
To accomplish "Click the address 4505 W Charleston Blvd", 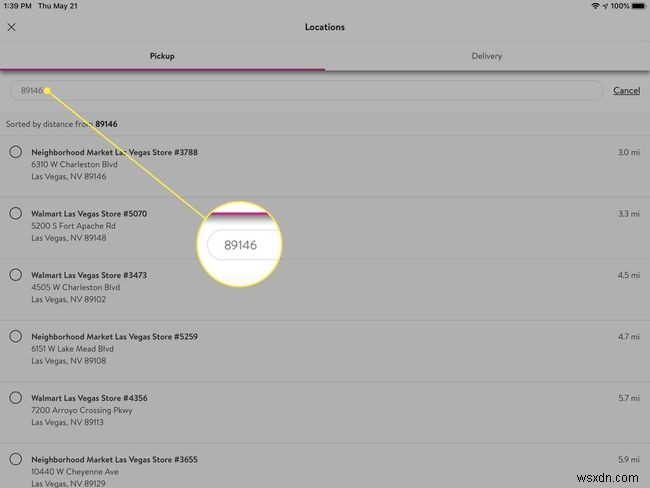I will 75,287.
